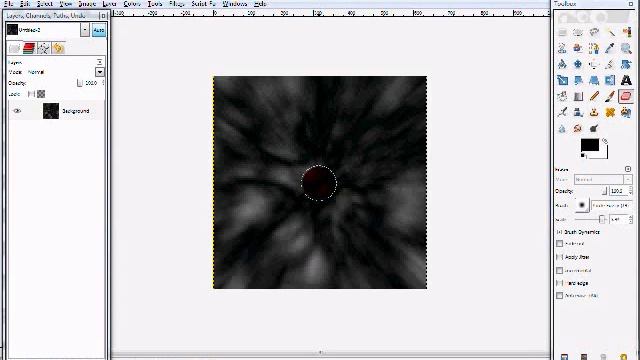Open the eraser Mode dropdown in Toolbox

[603, 180]
